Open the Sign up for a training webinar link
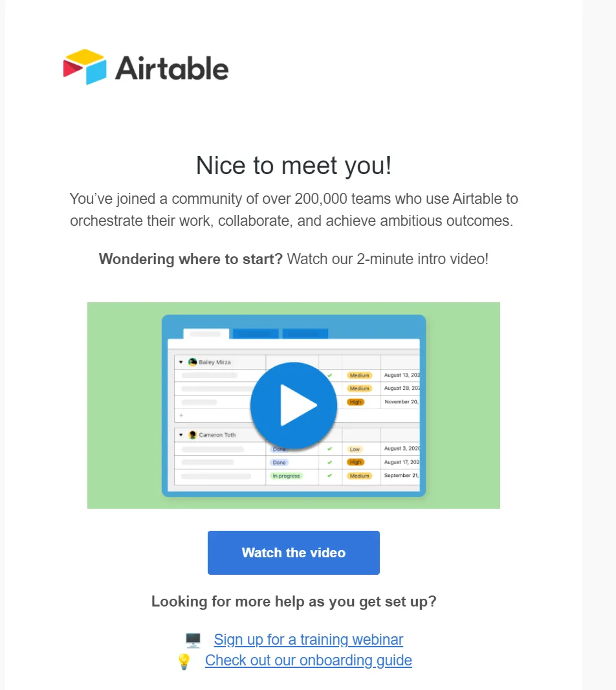The image size is (616, 690). click(x=308, y=640)
